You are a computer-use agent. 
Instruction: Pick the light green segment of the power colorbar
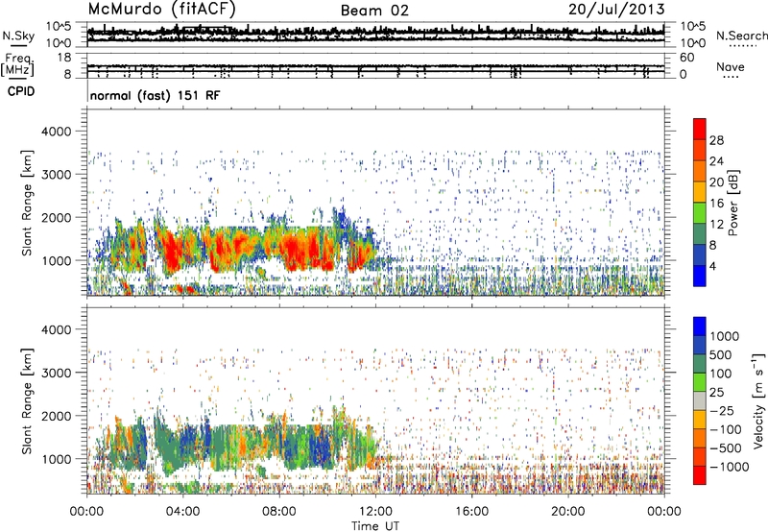[700, 213]
